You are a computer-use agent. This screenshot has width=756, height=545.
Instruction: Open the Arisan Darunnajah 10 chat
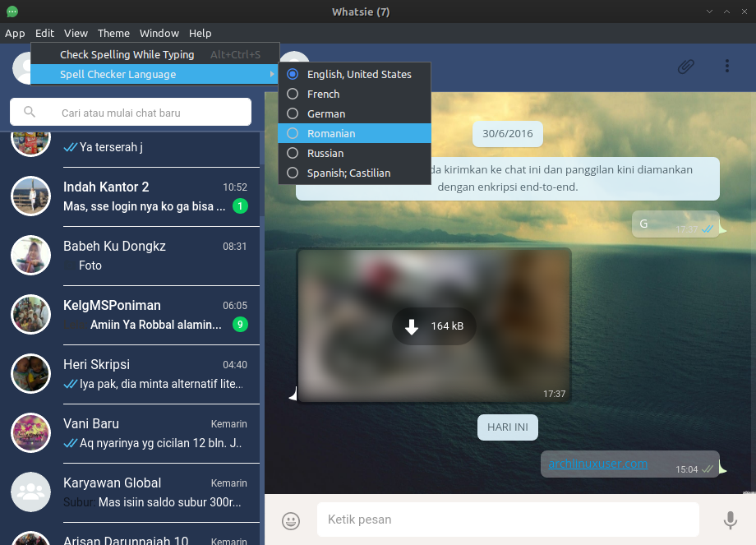coord(130,534)
